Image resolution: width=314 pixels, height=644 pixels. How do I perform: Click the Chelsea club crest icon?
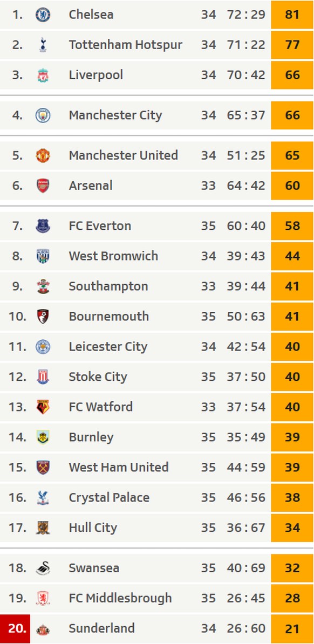pyautogui.click(x=43, y=15)
